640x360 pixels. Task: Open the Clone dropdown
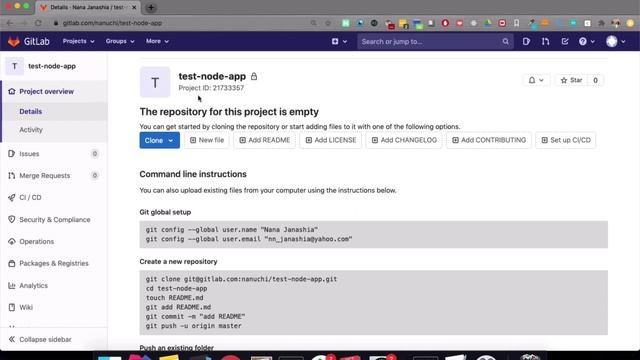tap(159, 140)
